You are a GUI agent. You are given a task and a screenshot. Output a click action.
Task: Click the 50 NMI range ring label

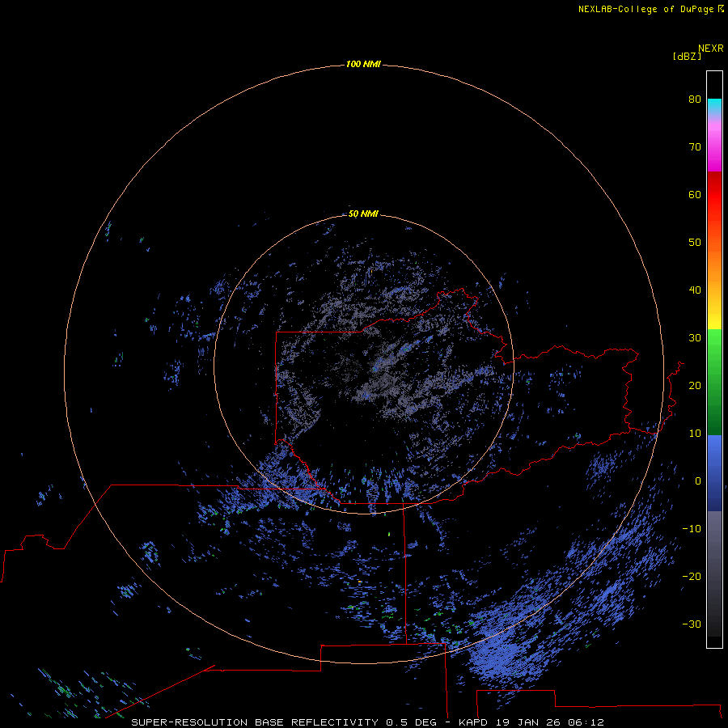click(363, 214)
